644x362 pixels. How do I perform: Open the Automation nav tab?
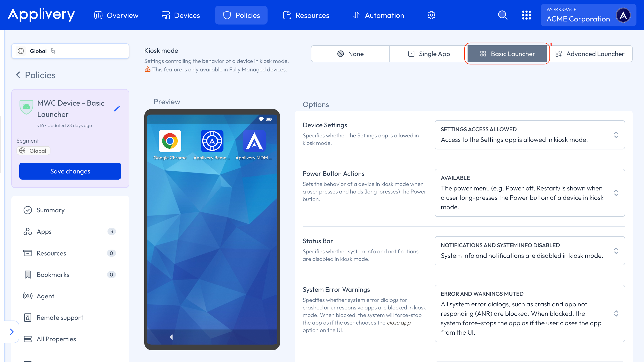point(379,15)
